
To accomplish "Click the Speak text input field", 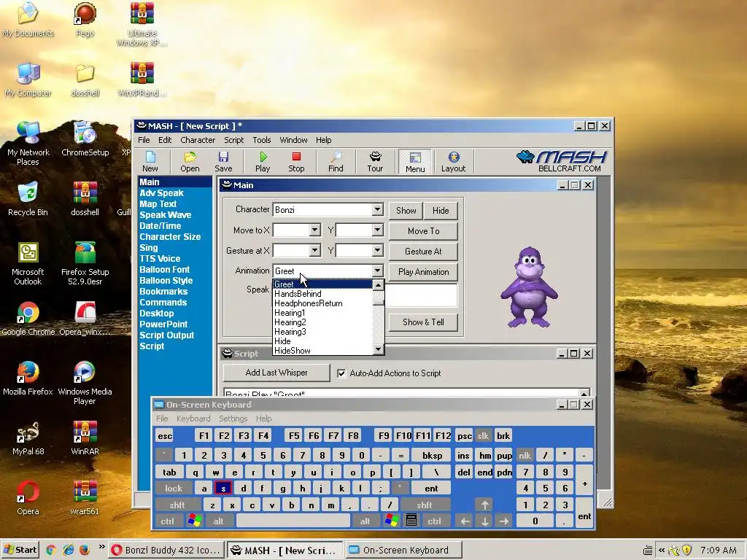I will [x=421, y=295].
